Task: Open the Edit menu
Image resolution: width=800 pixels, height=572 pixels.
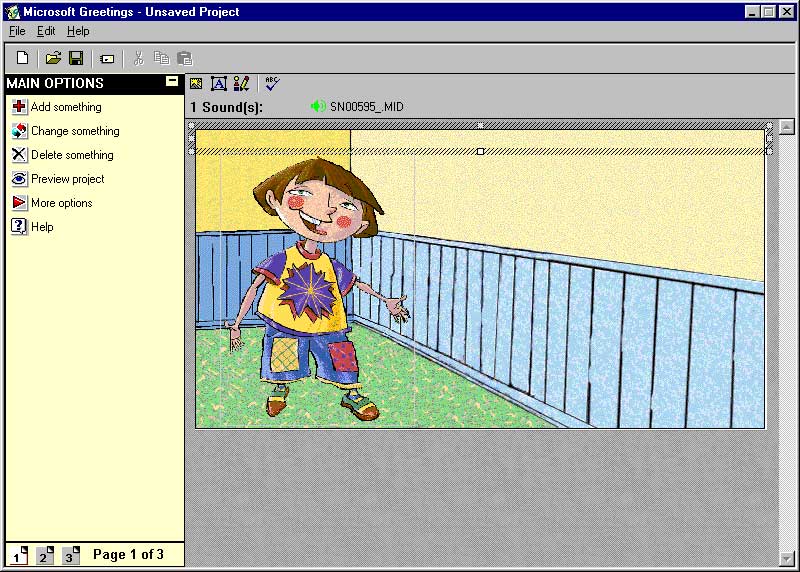Action: pyautogui.click(x=46, y=31)
